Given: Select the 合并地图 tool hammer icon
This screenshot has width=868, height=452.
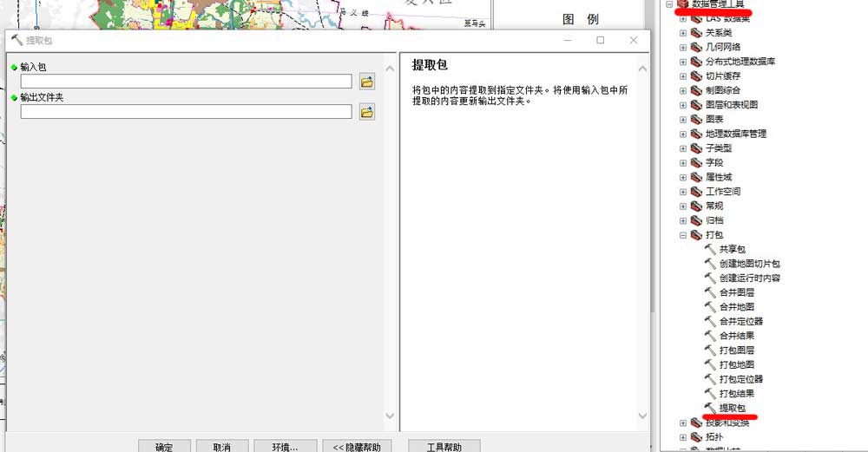Looking at the screenshot, I should [710, 306].
